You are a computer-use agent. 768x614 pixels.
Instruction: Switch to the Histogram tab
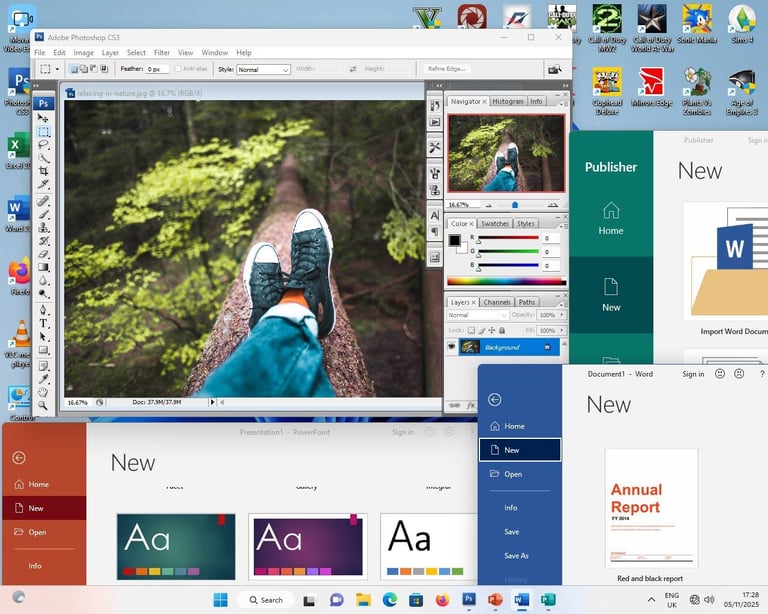508,101
